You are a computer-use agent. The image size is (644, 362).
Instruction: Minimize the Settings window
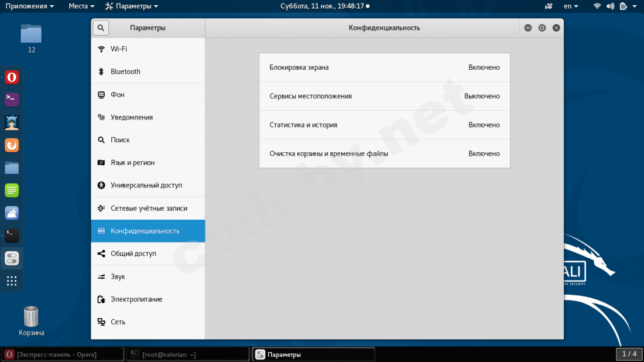tap(528, 28)
